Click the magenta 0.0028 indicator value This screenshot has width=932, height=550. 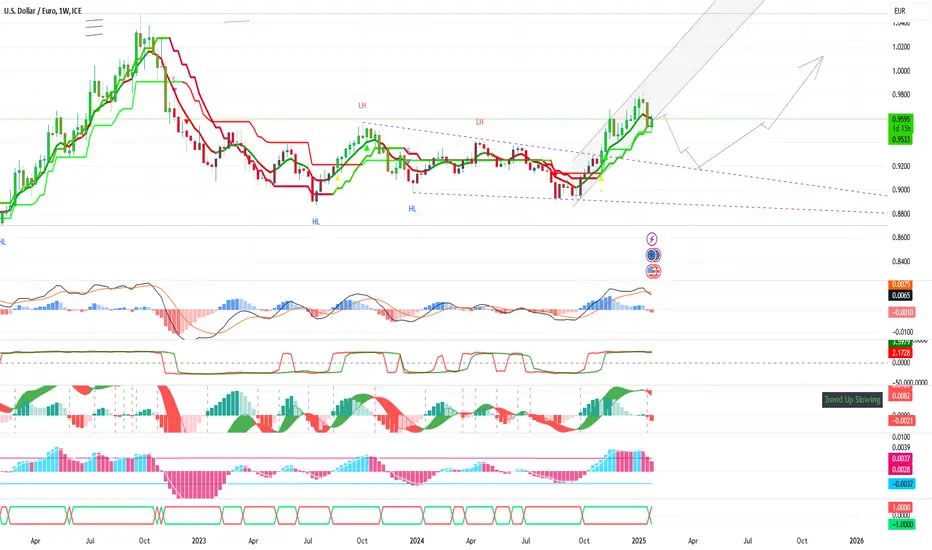[901, 469]
